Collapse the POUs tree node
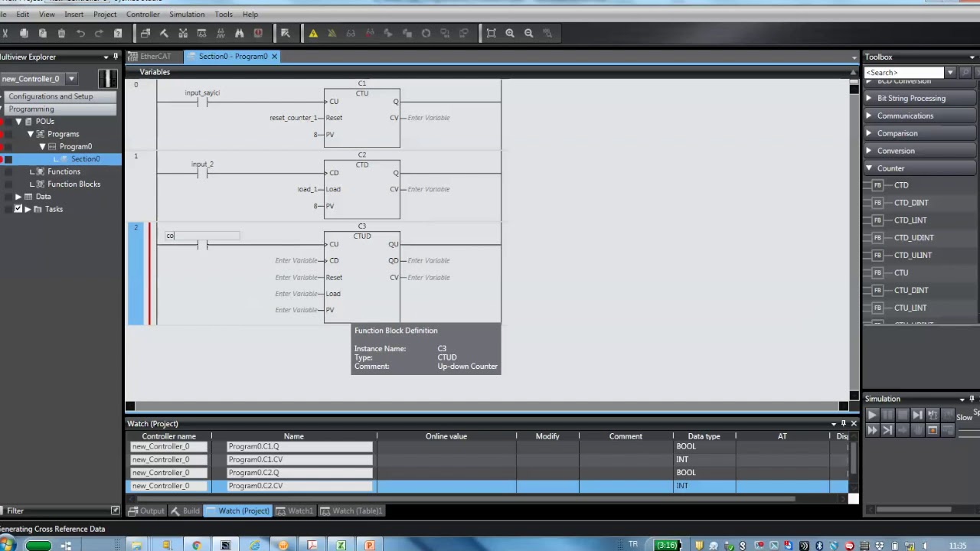 (x=18, y=122)
